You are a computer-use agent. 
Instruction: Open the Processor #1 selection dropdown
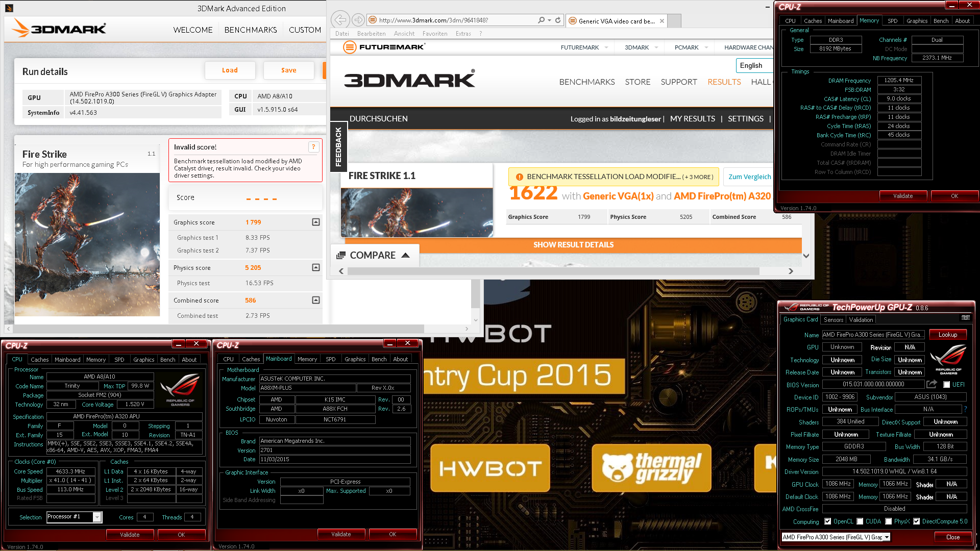[x=97, y=517]
